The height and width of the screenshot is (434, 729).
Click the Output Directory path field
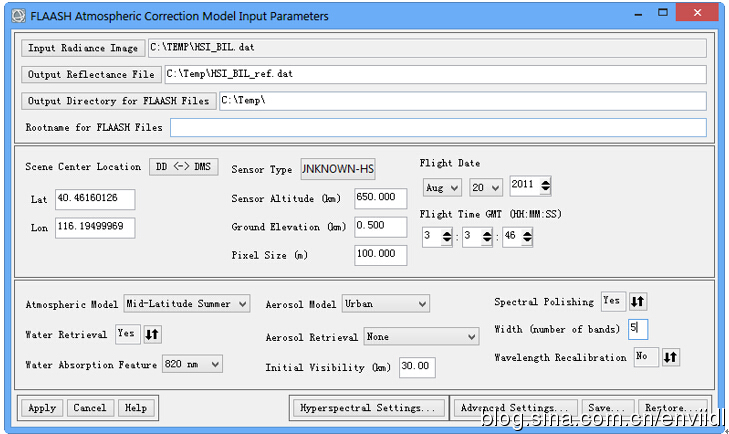coord(463,101)
